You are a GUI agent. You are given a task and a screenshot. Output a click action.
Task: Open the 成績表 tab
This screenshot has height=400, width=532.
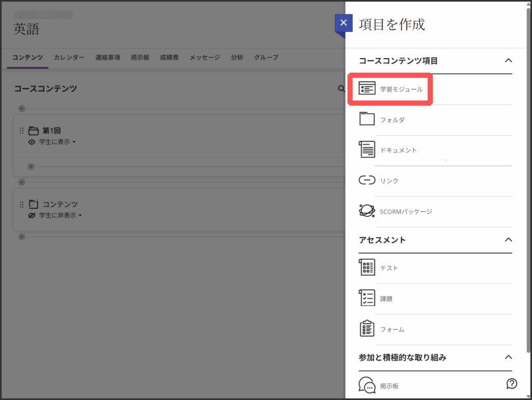(x=169, y=58)
